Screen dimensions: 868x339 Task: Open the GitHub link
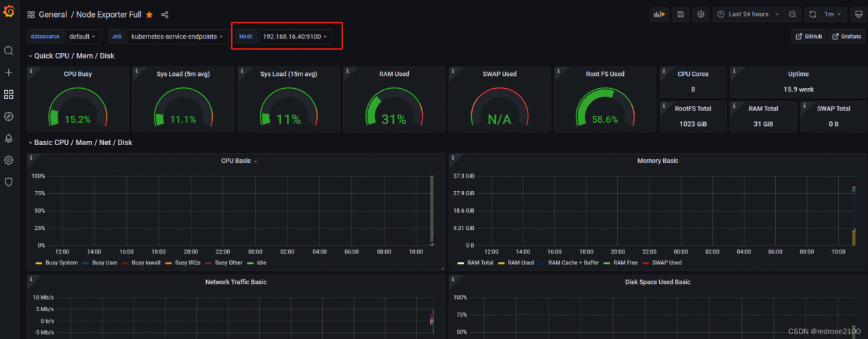coord(808,36)
